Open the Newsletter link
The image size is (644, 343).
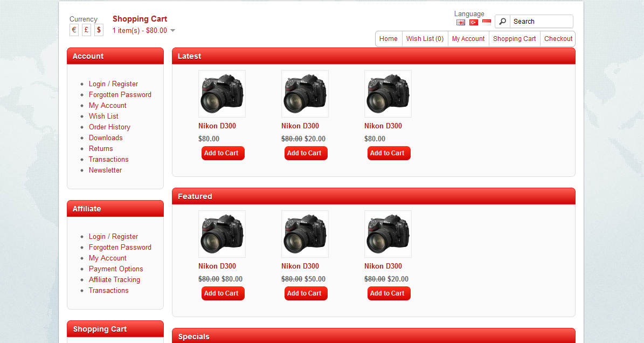tap(105, 170)
